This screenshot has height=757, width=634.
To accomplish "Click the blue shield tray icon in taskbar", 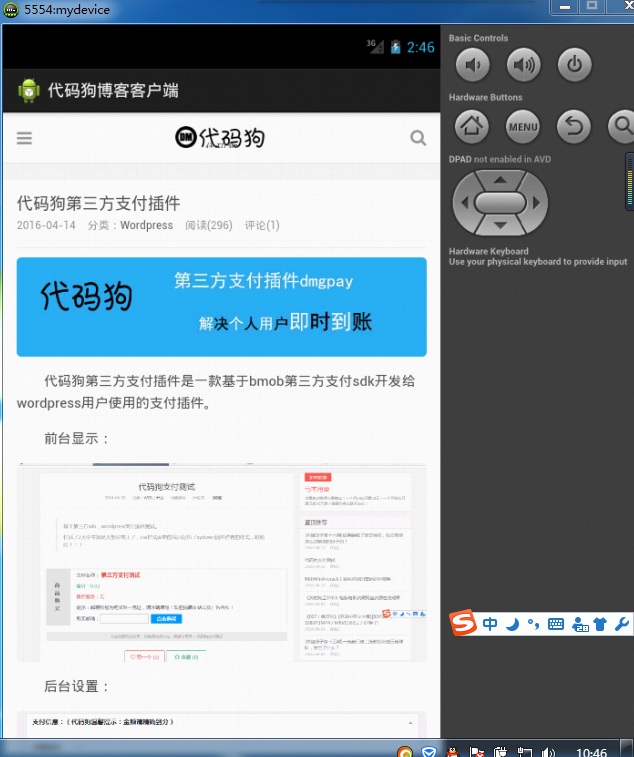I will coord(429,752).
